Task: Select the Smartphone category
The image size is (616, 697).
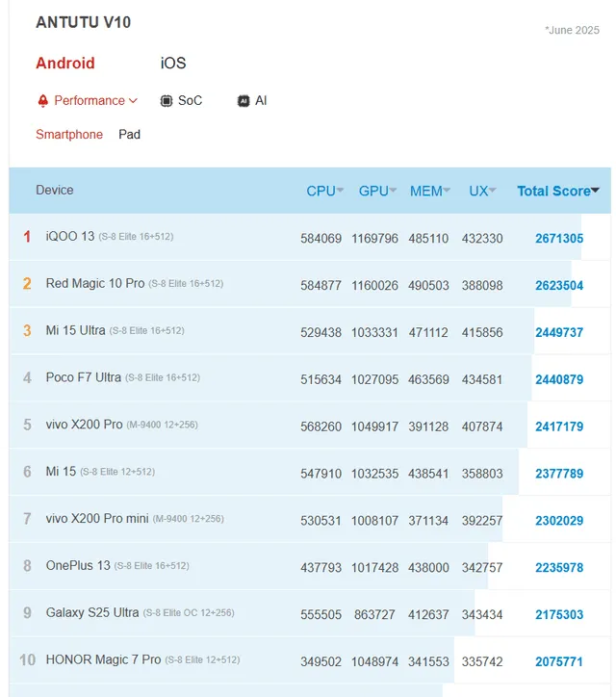Action: pos(69,134)
